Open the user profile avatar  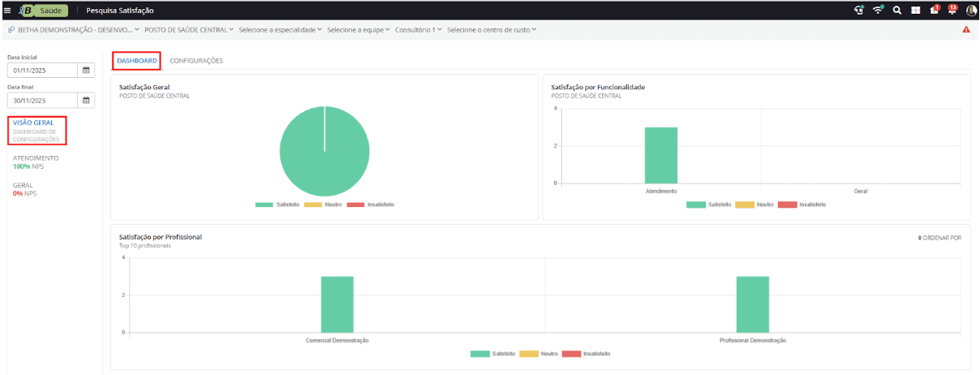pos(971,11)
